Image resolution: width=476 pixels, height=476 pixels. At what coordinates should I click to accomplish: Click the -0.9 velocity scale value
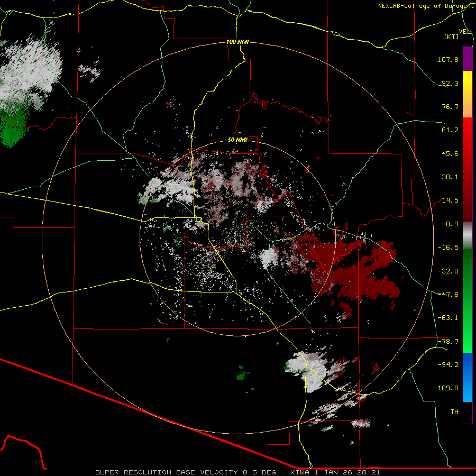(x=450, y=224)
